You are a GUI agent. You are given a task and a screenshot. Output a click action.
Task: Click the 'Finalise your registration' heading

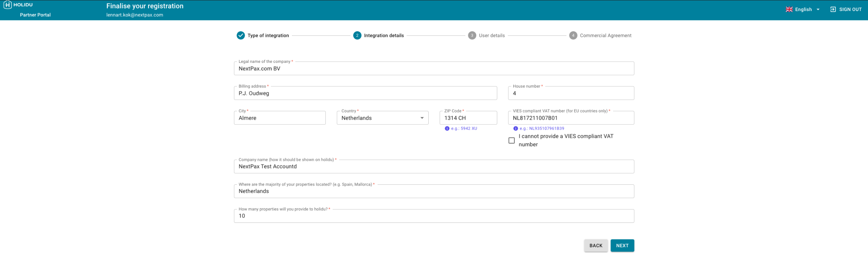(x=145, y=6)
